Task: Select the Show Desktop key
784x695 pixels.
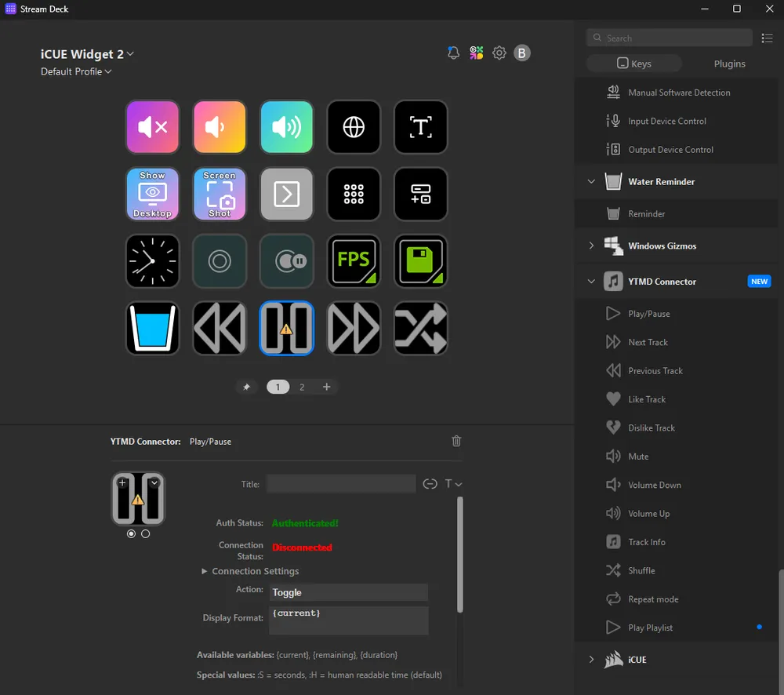Action: (x=153, y=194)
